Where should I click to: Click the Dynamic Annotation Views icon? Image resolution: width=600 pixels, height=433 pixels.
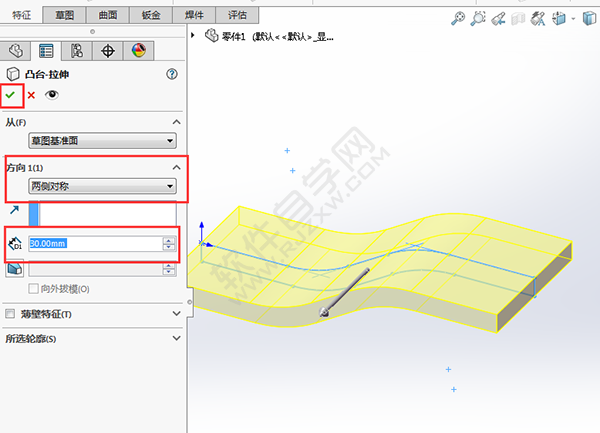click(x=538, y=18)
